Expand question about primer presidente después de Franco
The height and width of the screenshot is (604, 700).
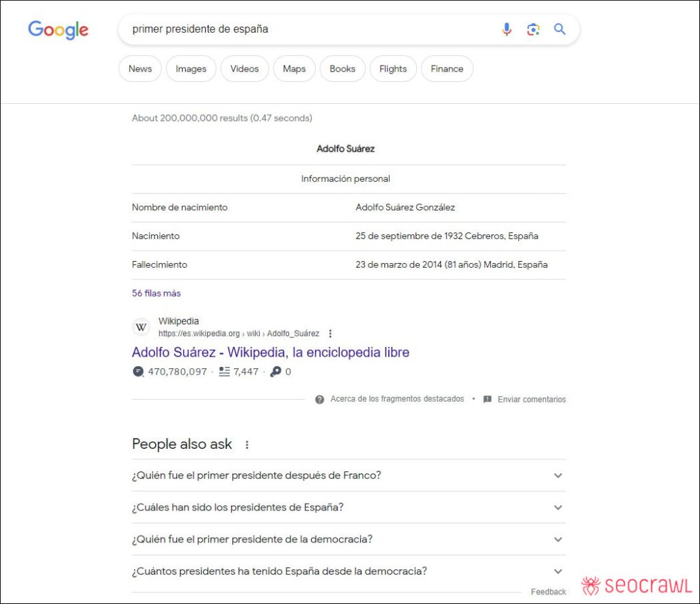(557, 476)
